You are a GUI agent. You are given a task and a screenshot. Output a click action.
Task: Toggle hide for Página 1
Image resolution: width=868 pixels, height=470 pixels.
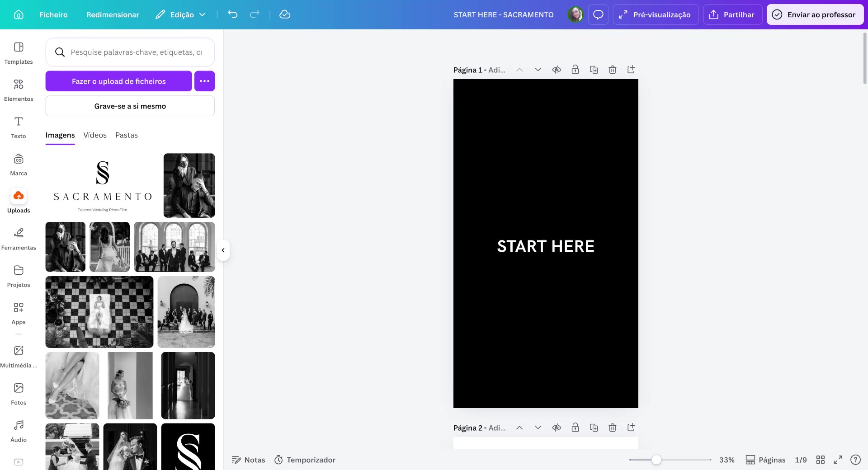tap(557, 70)
